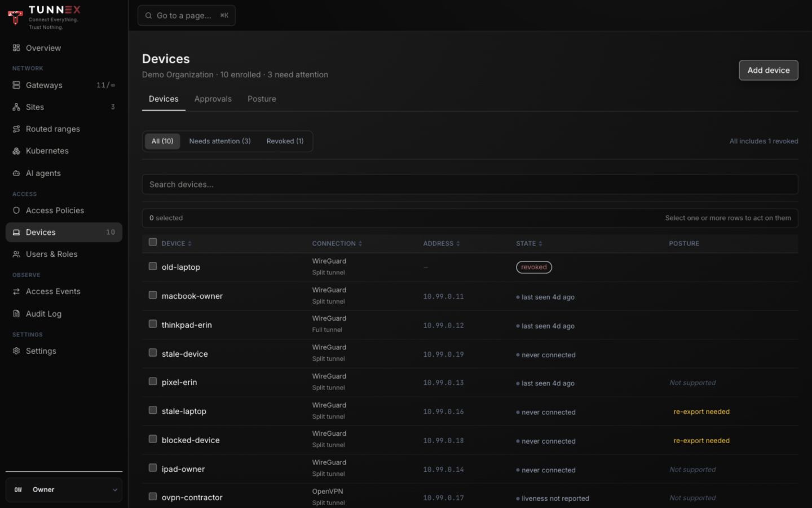Switch to the Approvals tab

[213, 99]
